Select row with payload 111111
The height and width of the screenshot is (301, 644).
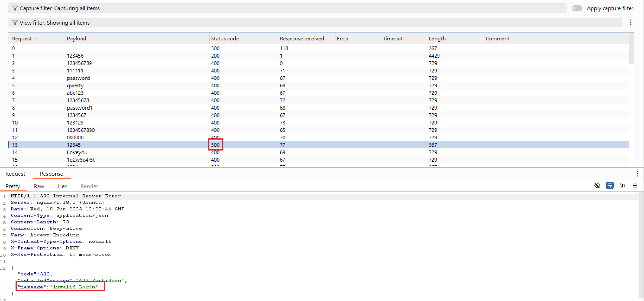pyautogui.click(x=319, y=71)
